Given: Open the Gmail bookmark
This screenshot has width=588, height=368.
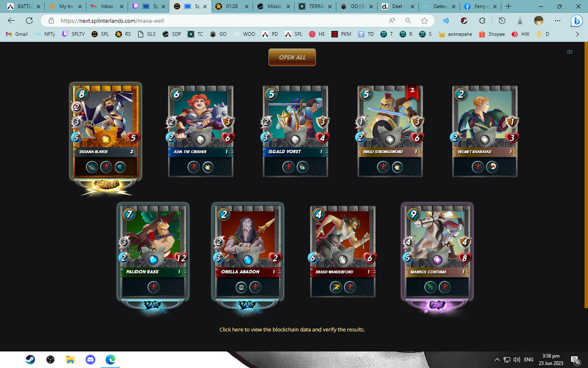Looking at the screenshot, I should tap(17, 34).
